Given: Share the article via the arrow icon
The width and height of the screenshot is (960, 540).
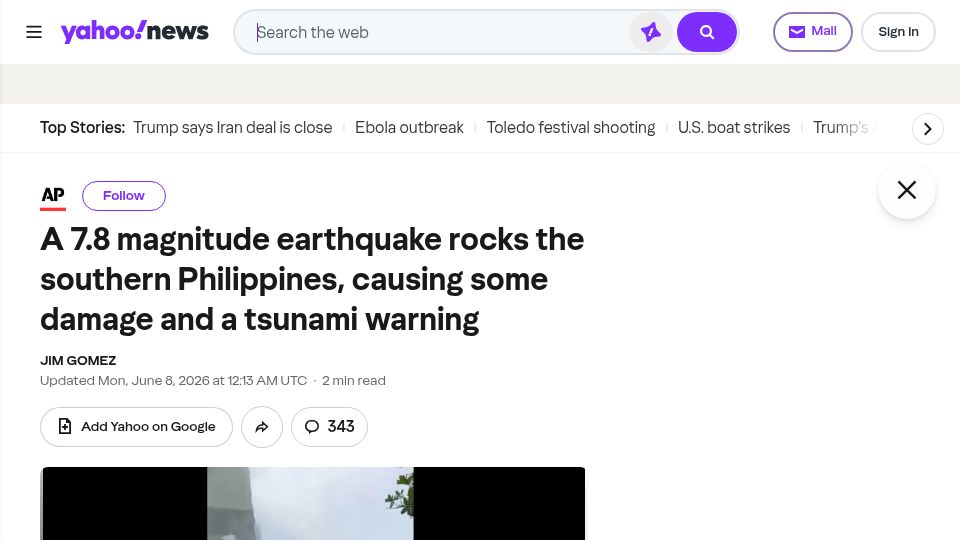Looking at the screenshot, I should click(x=261, y=427).
